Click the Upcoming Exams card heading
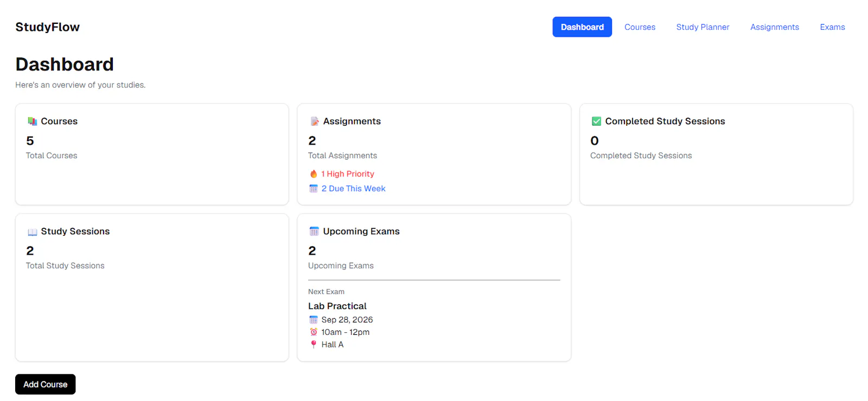Screen dimensions: 868x401 click(361, 231)
